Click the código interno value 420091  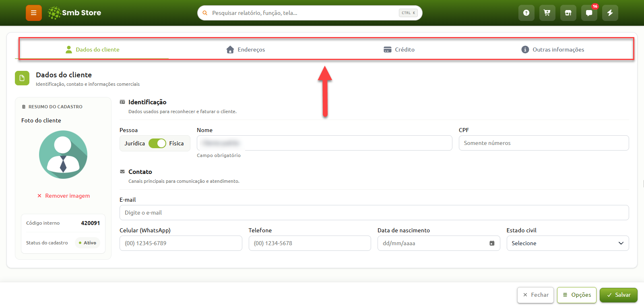click(91, 223)
